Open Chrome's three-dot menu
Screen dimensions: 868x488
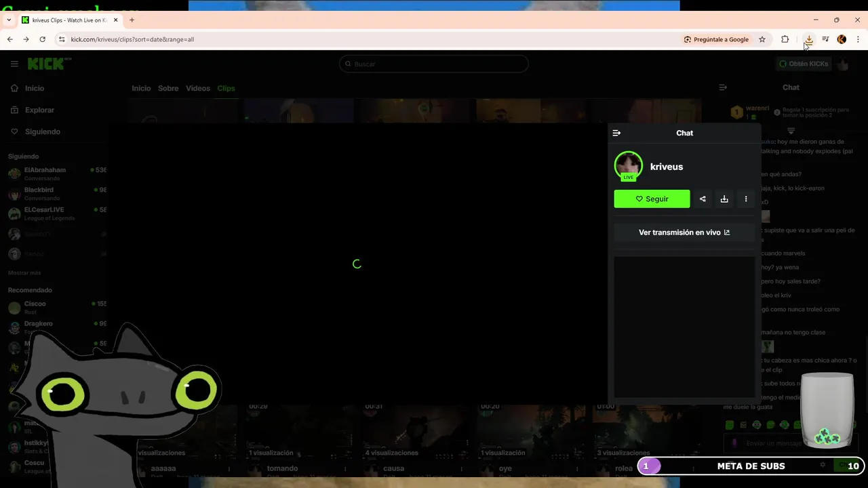tap(858, 39)
